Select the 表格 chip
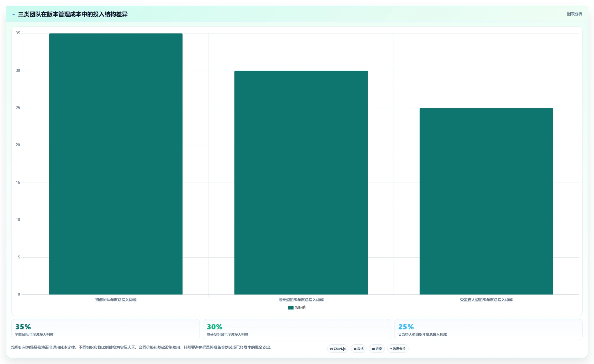This screenshot has height=364, width=594. 358,349
